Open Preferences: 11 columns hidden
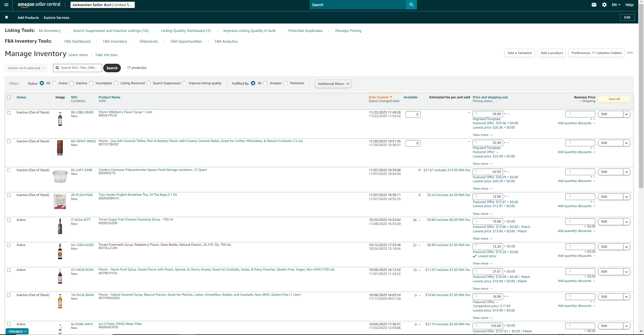 (x=596, y=53)
